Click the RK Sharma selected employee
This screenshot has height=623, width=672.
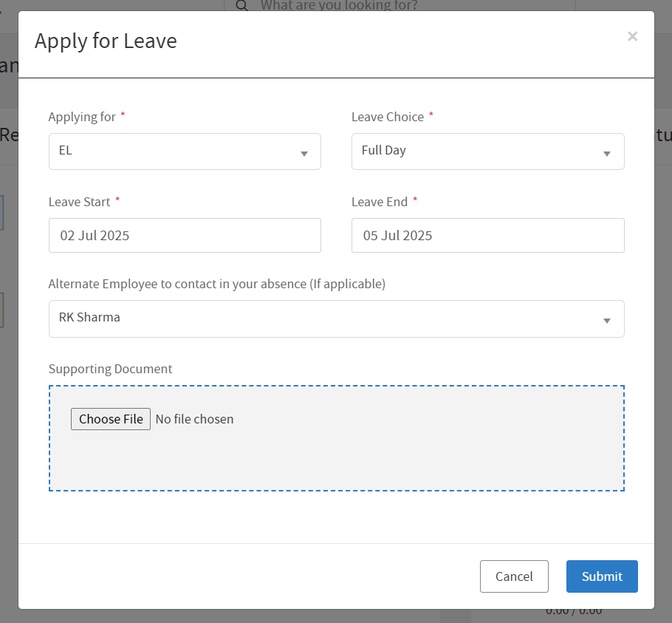point(89,318)
